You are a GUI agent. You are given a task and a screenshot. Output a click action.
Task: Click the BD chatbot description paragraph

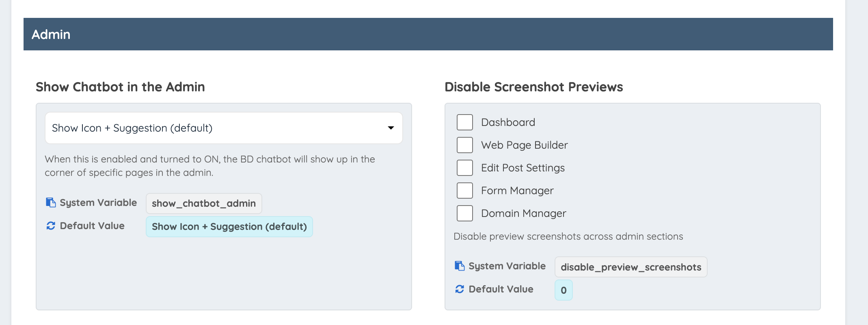coord(210,166)
